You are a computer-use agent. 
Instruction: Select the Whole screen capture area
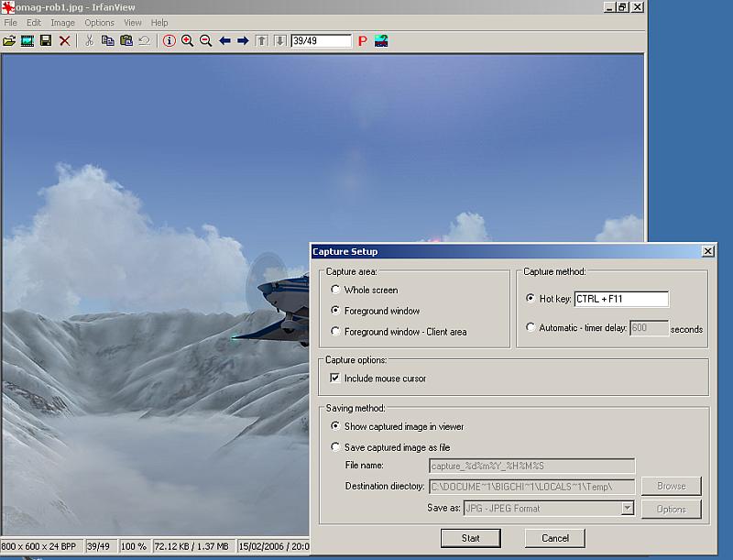click(x=336, y=291)
